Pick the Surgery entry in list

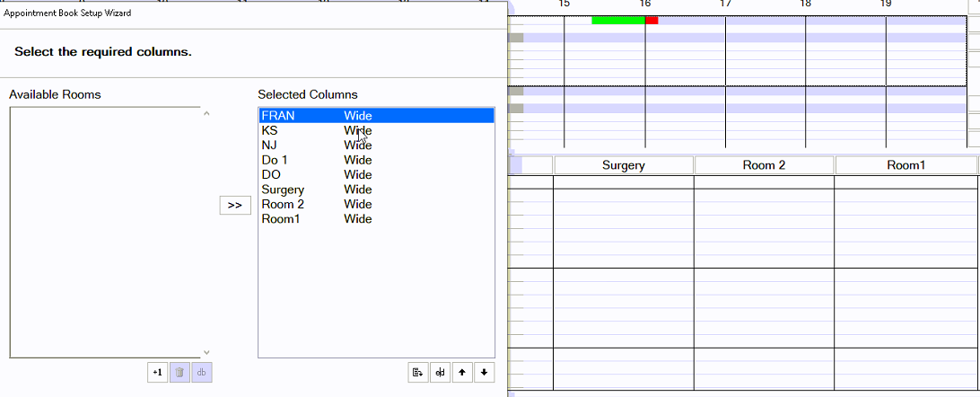coord(283,190)
